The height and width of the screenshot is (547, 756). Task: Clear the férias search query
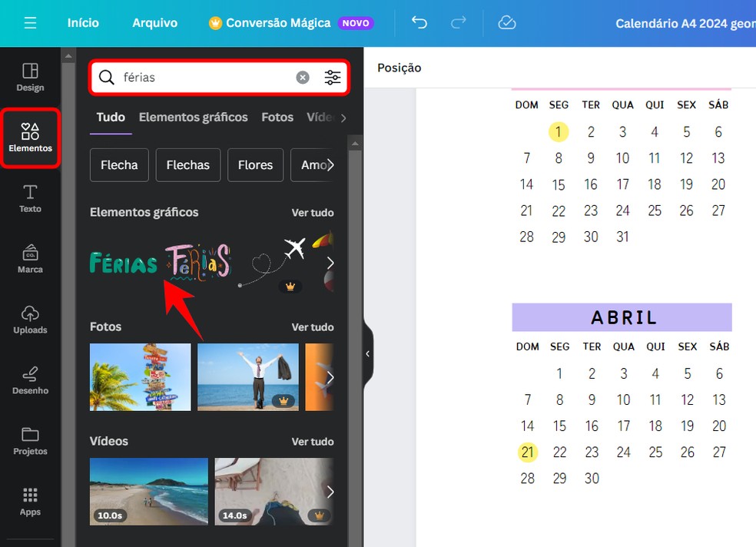(302, 77)
